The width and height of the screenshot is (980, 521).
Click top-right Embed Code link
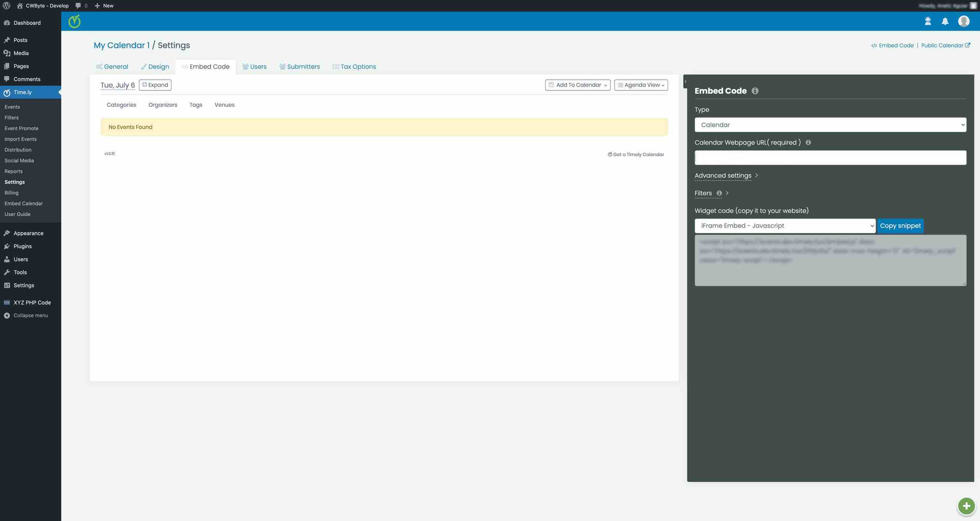pyautogui.click(x=892, y=46)
